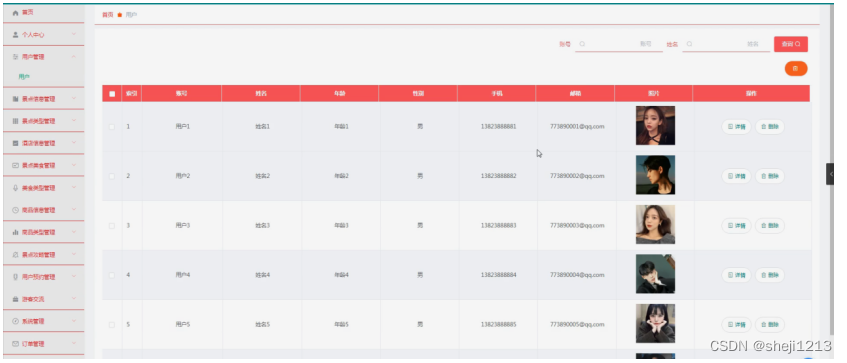Viewport: 847px width, 363px height.
Task: View 详情 for user 用户4
Action: 736,275
